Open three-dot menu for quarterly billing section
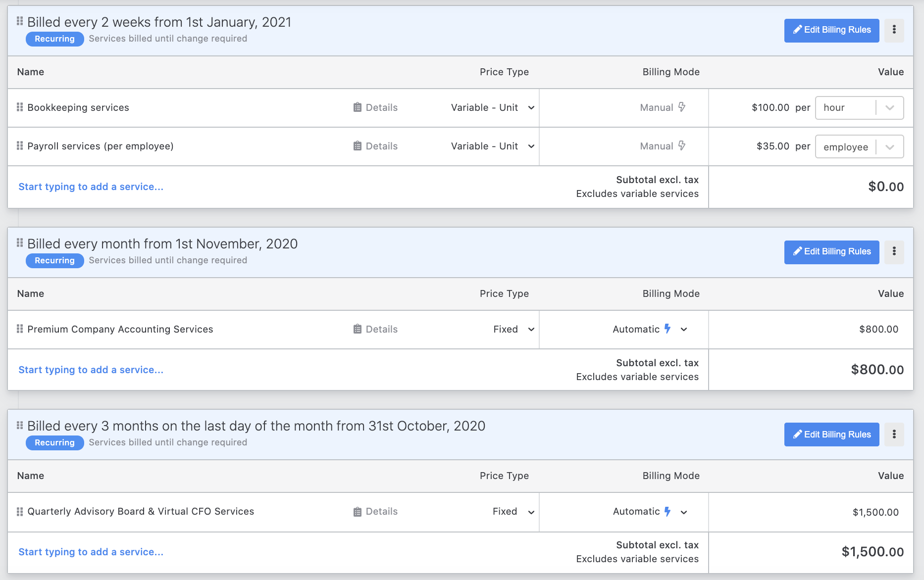The height and width of the screenshot is (580, 924). [894, 435]
